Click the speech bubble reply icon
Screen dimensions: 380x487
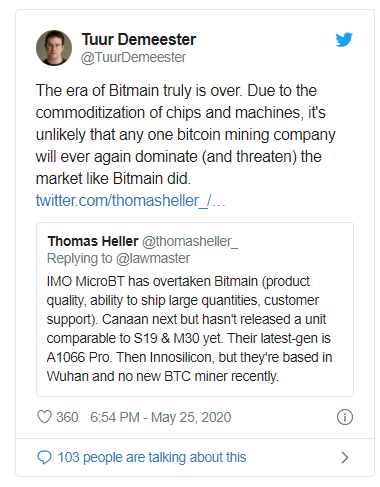(x=44, y=457)
